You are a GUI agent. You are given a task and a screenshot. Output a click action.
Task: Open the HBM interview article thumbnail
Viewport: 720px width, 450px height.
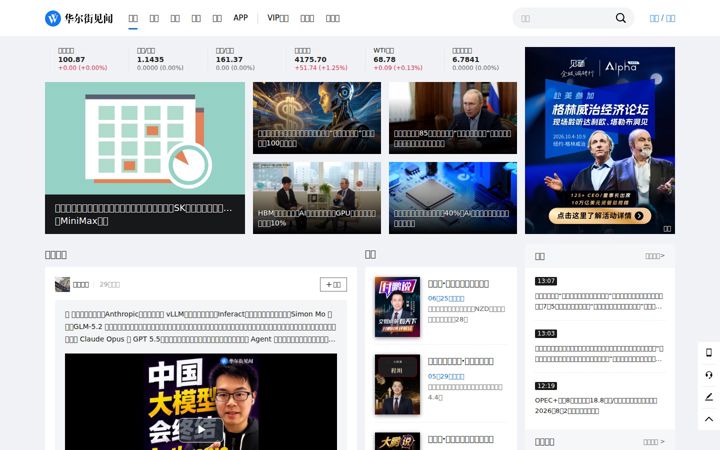click(317, 198)
